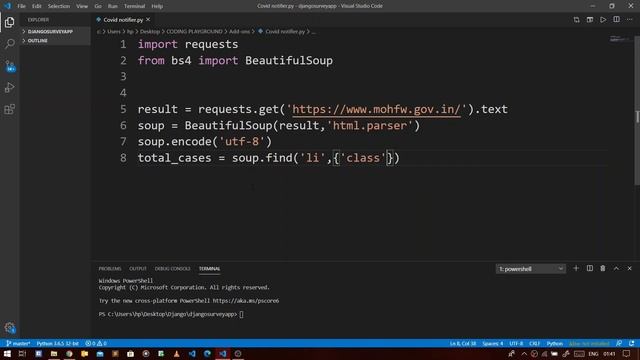Click the Open Preview to the Side icon
Screen dimensions: 640x360
pos(590,20)
